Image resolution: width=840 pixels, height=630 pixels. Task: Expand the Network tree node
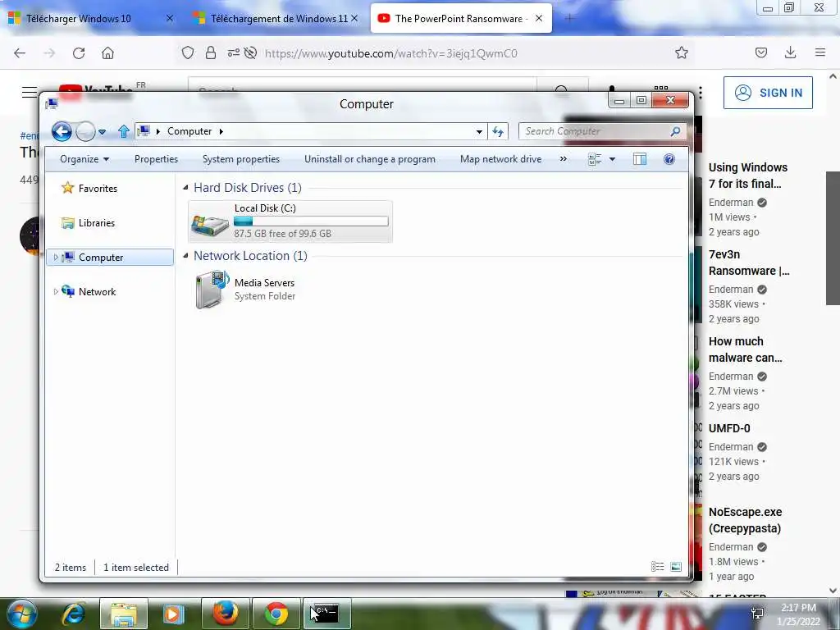coord(55,292)
